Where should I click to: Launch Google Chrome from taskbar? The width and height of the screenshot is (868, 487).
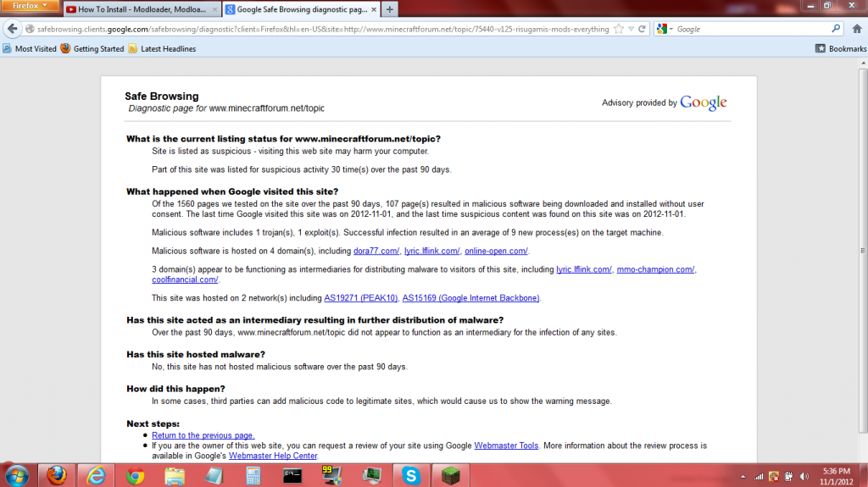[x=135, y=475]
